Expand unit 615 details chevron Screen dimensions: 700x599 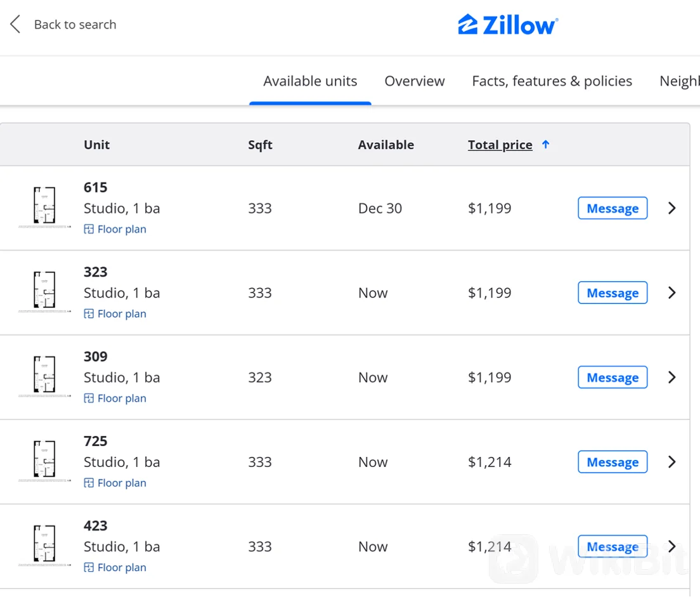click(x=672, y=208)
